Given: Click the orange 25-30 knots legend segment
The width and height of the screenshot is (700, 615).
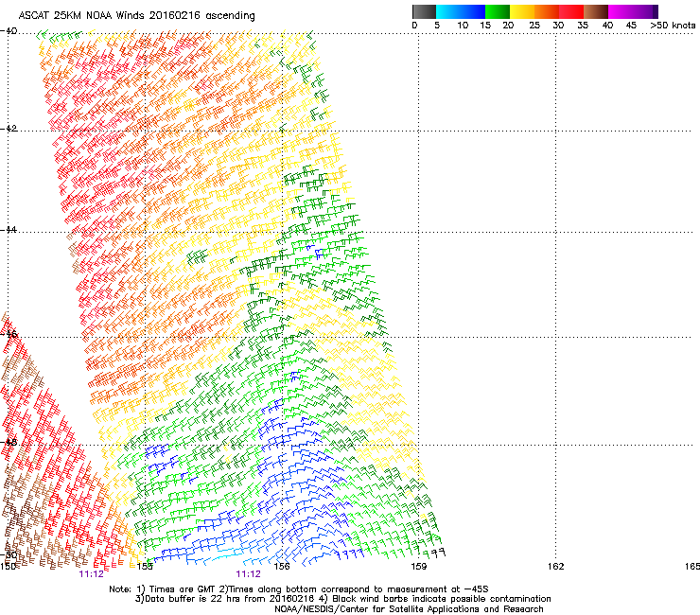Looking at the screenshot, I should point(547,11).
